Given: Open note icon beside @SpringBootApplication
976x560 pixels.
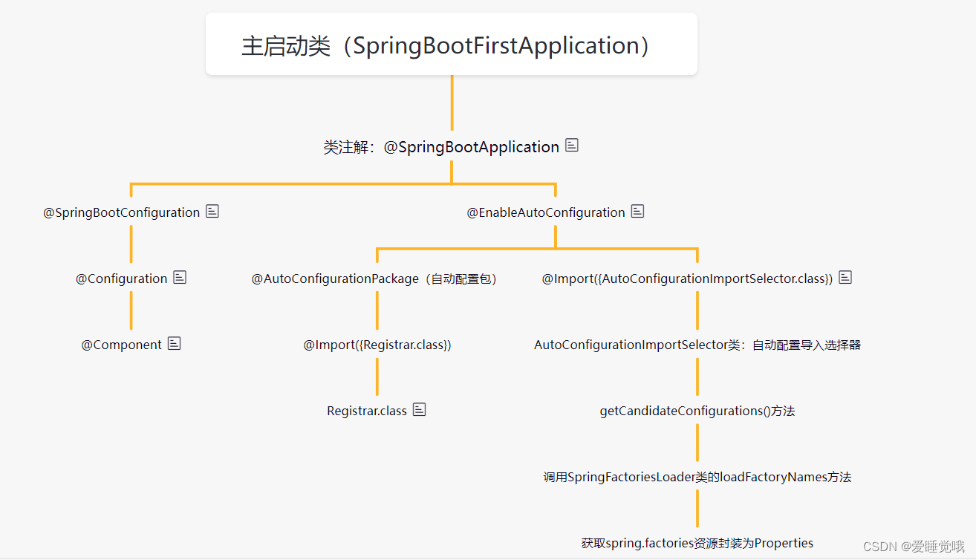Looking at the screenshot, I should (571, 146).
